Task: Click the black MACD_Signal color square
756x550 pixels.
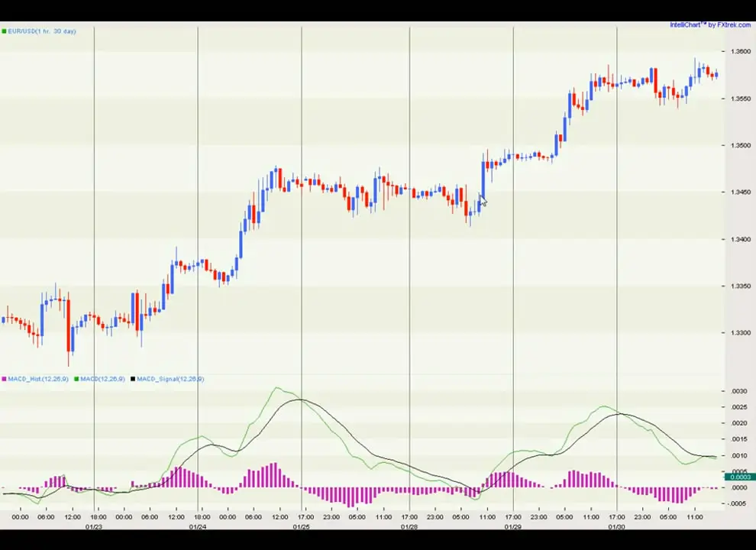Action: [x=133, y=379]
